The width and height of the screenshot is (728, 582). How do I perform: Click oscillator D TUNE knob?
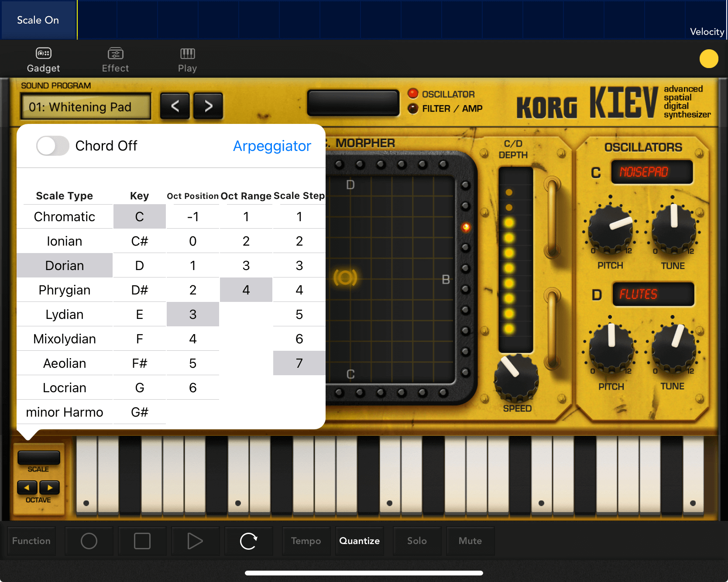click(x=673, y=348)
